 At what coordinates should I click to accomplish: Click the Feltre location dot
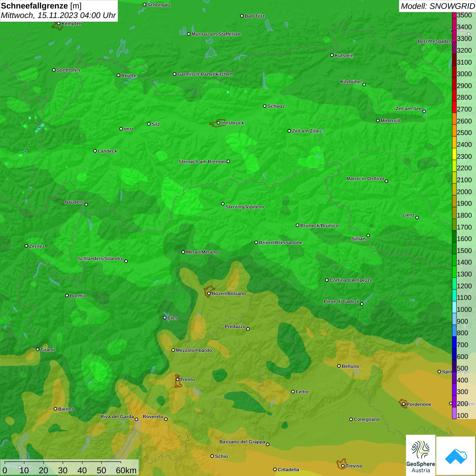click(x=293, y=392)
